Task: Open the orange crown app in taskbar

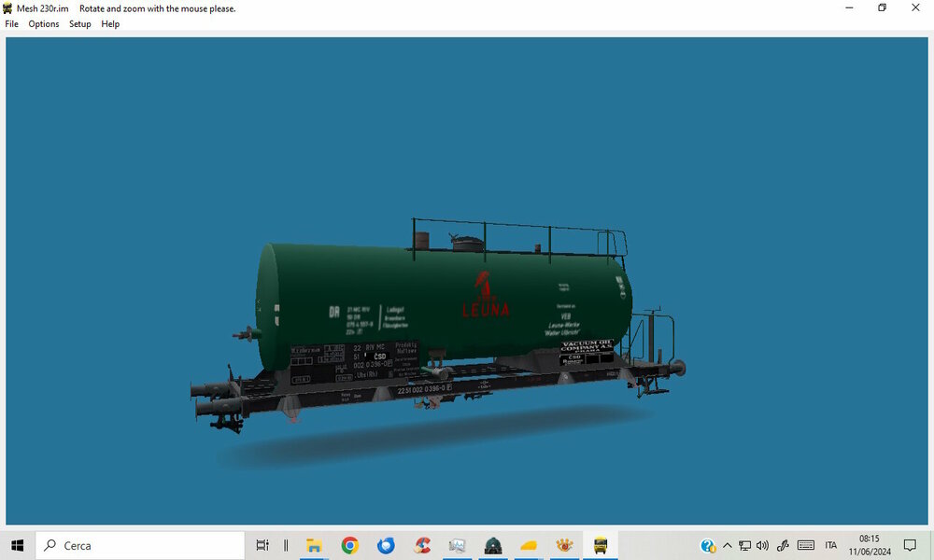Action: pyautogui.click(x=564, y=545)
